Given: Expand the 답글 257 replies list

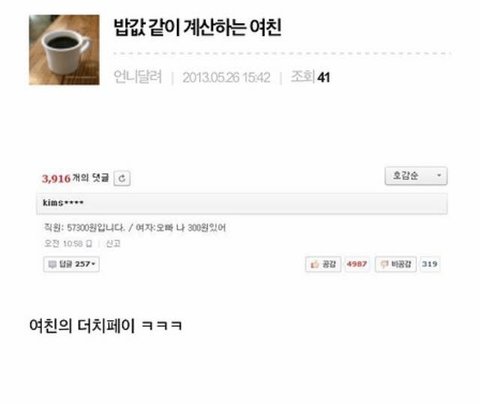Looking at the screenshot, I should click(71, 264).
